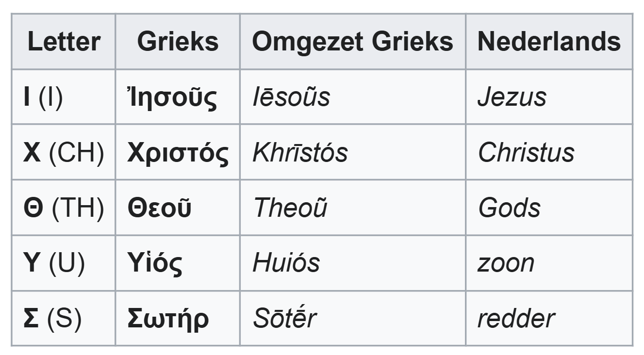
Task: Click the Dutch word Christus
Action: 526,152
